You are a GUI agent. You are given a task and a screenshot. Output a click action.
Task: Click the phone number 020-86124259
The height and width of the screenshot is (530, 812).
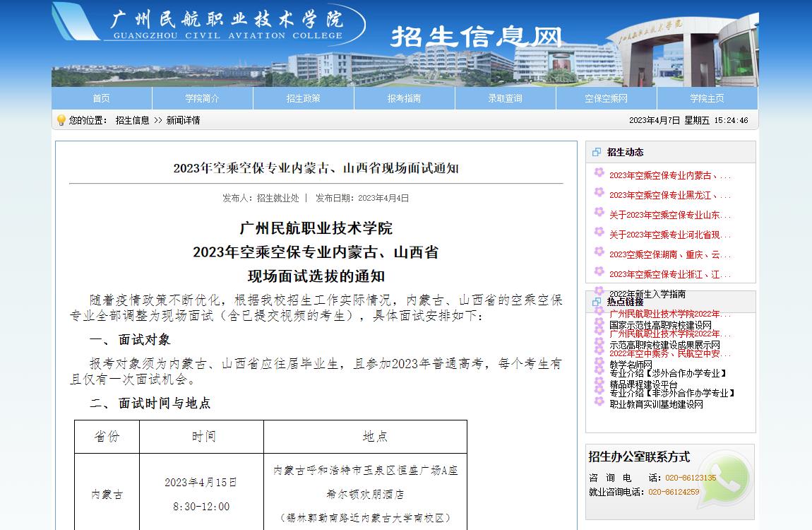(x=674, y=492)
